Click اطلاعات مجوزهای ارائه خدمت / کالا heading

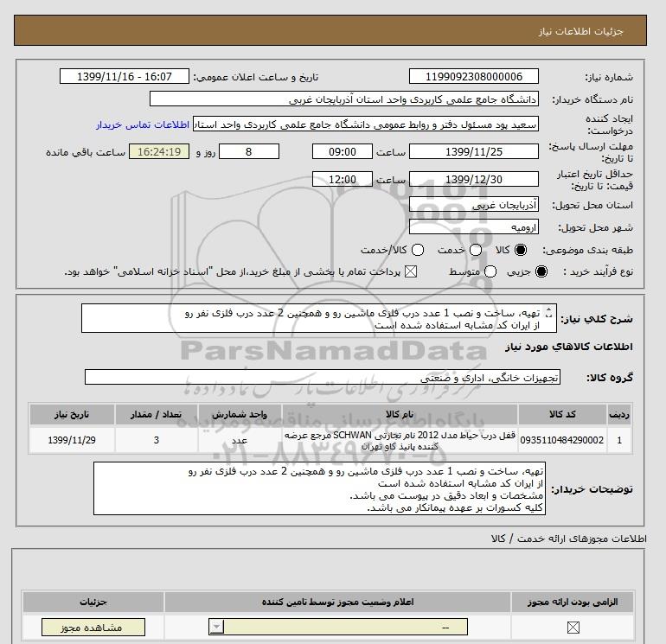tap(569, 539)
